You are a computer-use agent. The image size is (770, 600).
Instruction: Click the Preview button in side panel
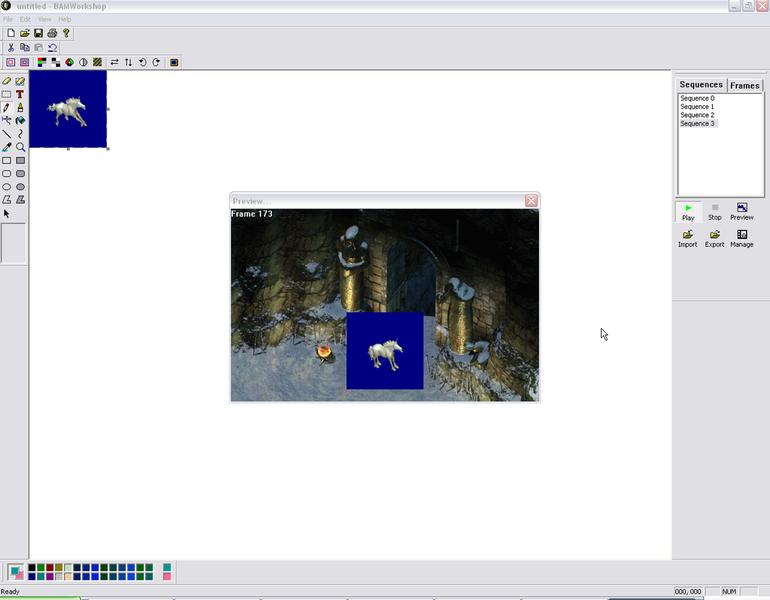[742, 212]
